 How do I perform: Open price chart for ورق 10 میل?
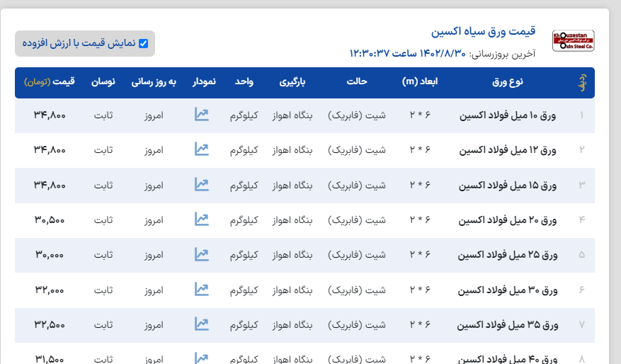click(x=202, y=115)
